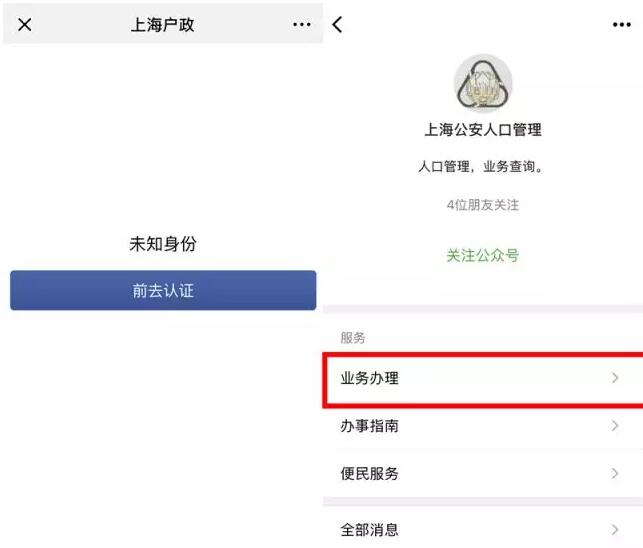The width and height of the screenshot is (643, 548).
Task: Open the 办事指南 service entry
Action: [483, 426]
